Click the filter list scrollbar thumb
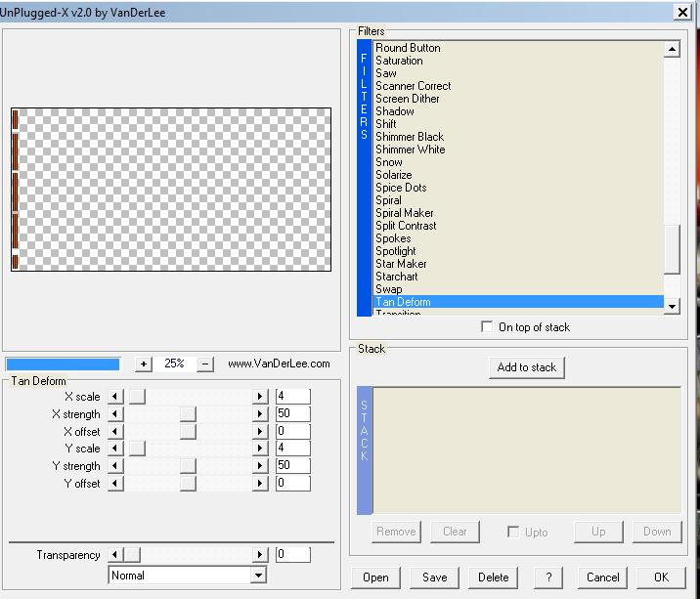 [672, 248]
